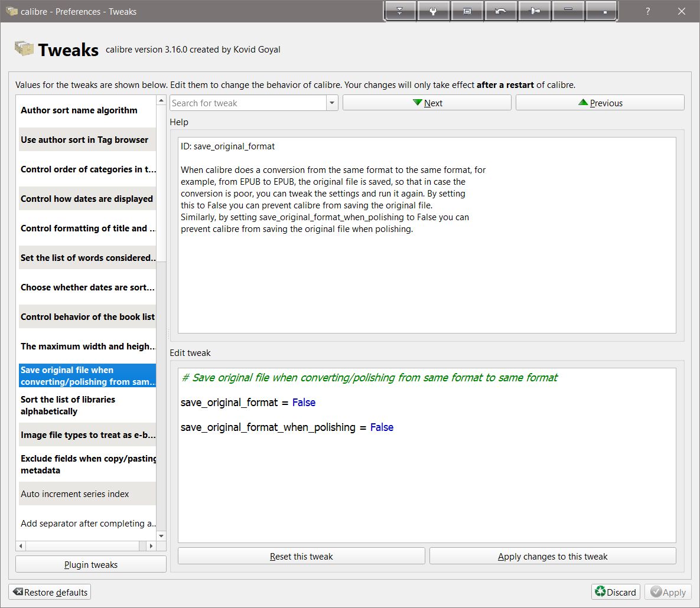Image resolution: width=700 pixels, height=608 pixels.
Task: Click tweak list horizontal scroll left arrow
Action: [21, 545]
